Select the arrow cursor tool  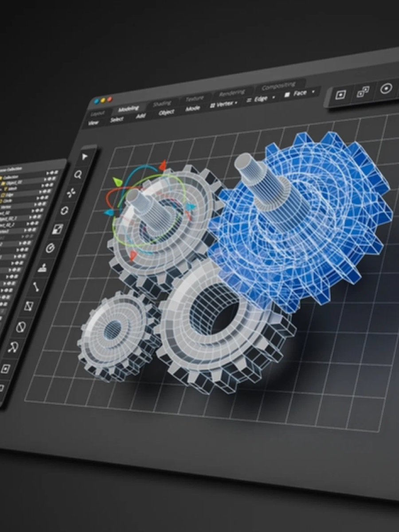click(85, 156)
